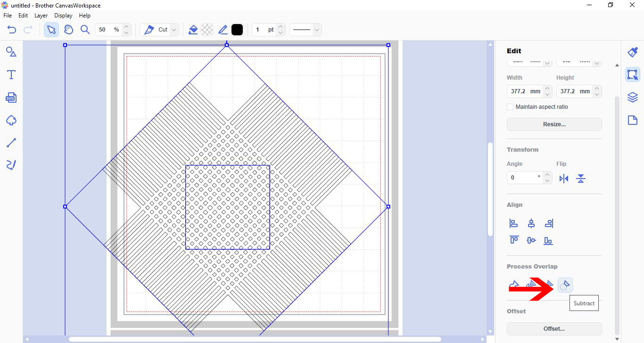Undo the last action
644x343 pixels.
click(12, 30)
